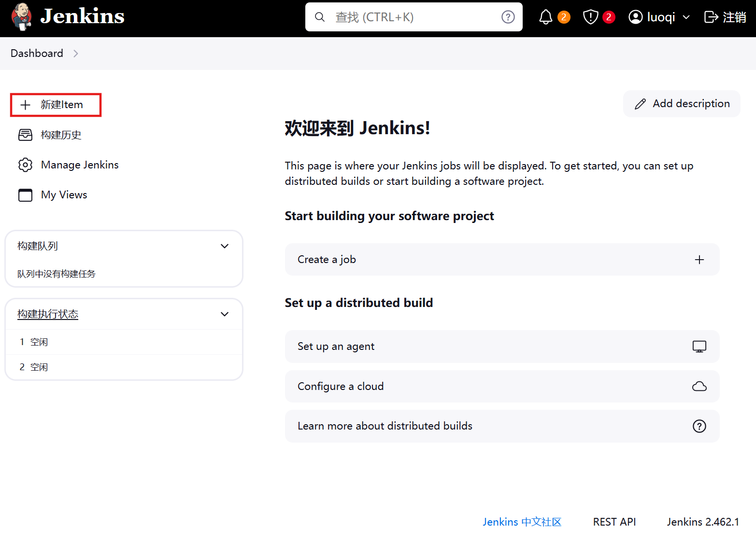Open Manage Jenkins
This screenshot has width=756, height=542.
80,165
